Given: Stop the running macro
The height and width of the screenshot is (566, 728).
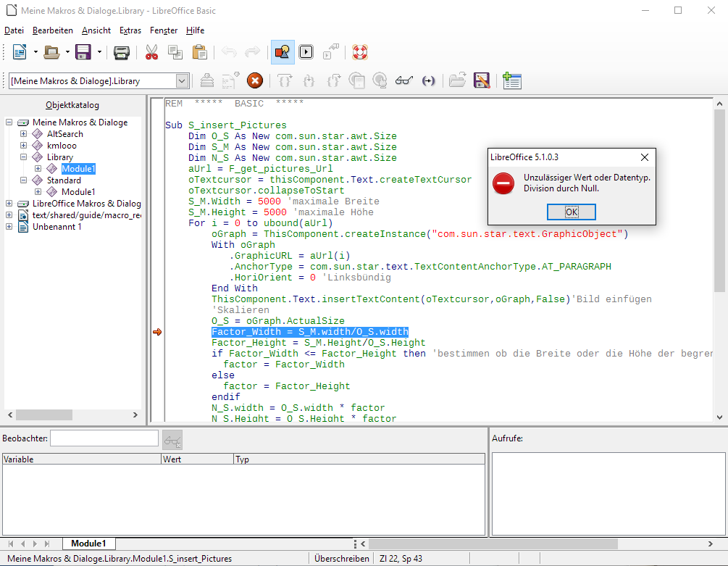Looking at the screenshot, I should point(255,80).
